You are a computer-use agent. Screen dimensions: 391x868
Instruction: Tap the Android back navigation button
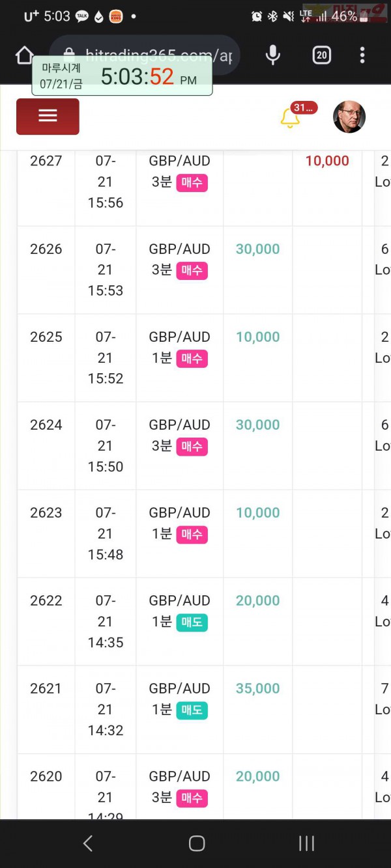tap(88, 844)
